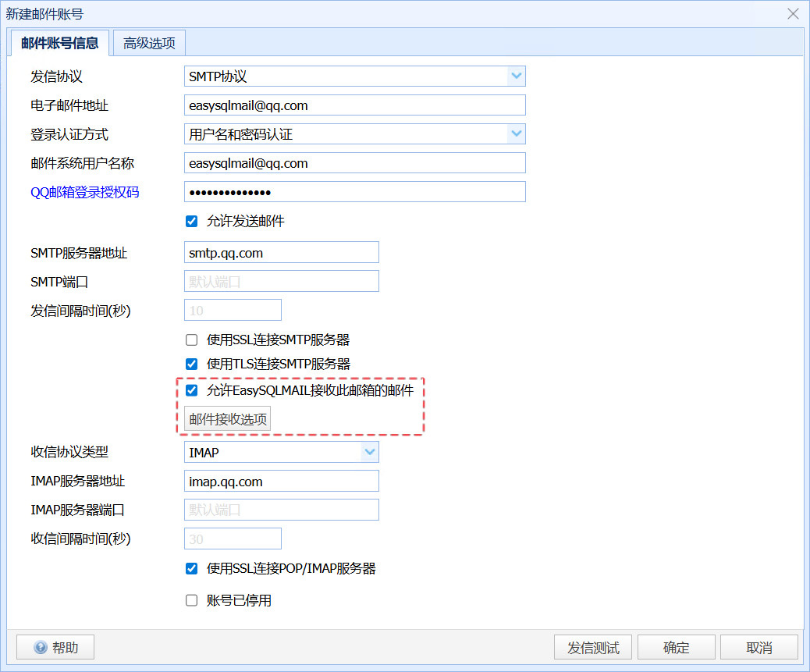Disable 使用TLS连接SMTP服务器 checkbox
Image resolution: width=810 pixels, height=672 pixels.
[191, 364]
